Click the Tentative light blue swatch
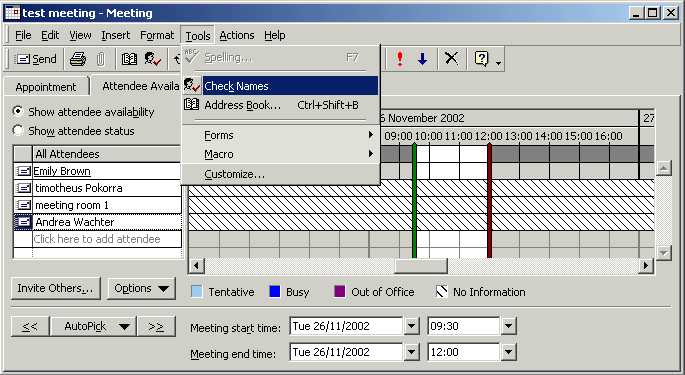685x375 pixels. (x=197, y=292)
